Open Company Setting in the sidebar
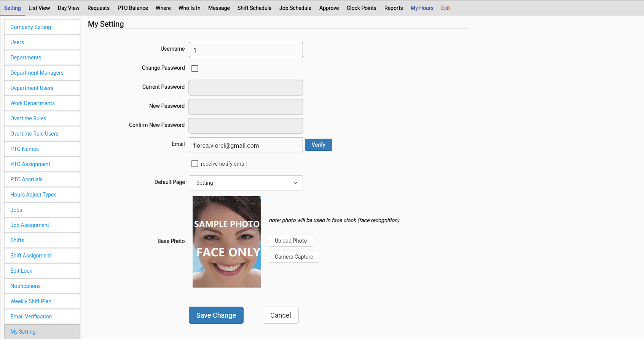Screen dimensions: 644x339 pyautogui.click(x=42, y=27)
